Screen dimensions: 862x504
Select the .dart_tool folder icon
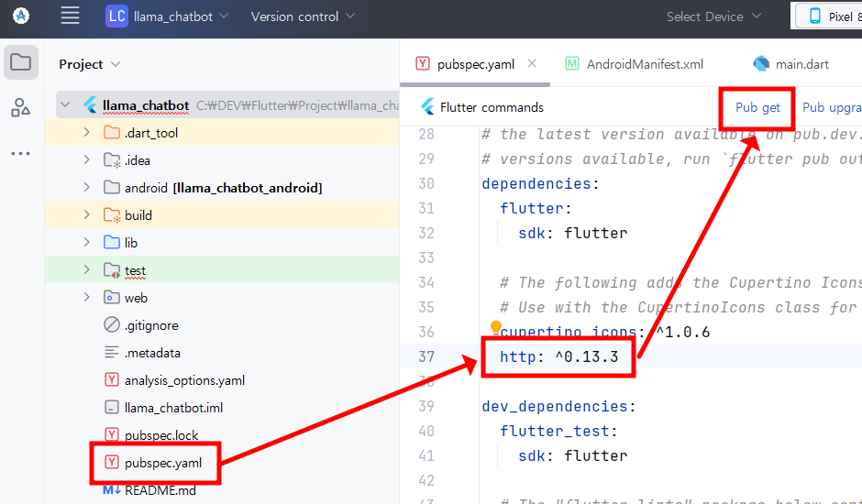click(112, 133)
